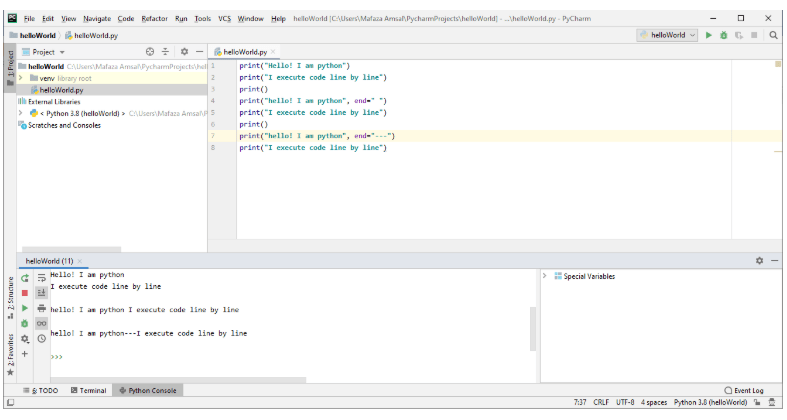Open console panel settings gear

(759, 260)
